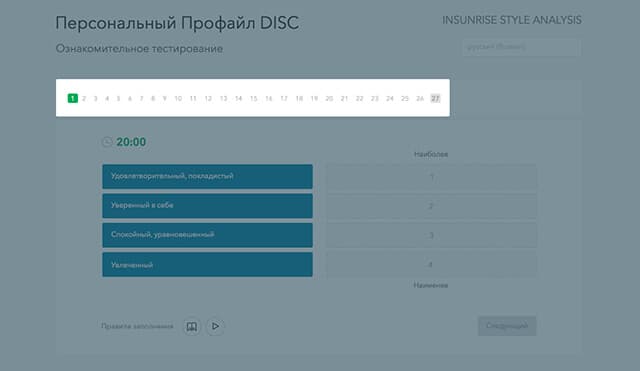The width and height of the screenshot is (640, 371).
Task: Open the rules book icon
Action: point(191,327)
